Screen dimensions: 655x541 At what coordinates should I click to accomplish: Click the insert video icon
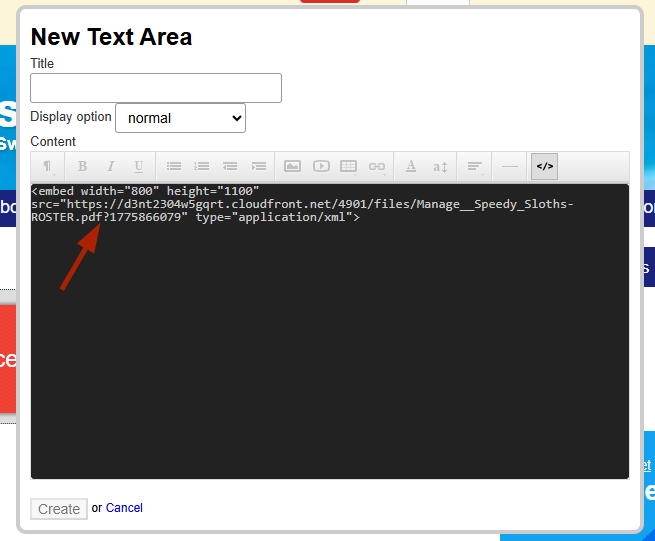pyautogui.click(x=321, y=167)
